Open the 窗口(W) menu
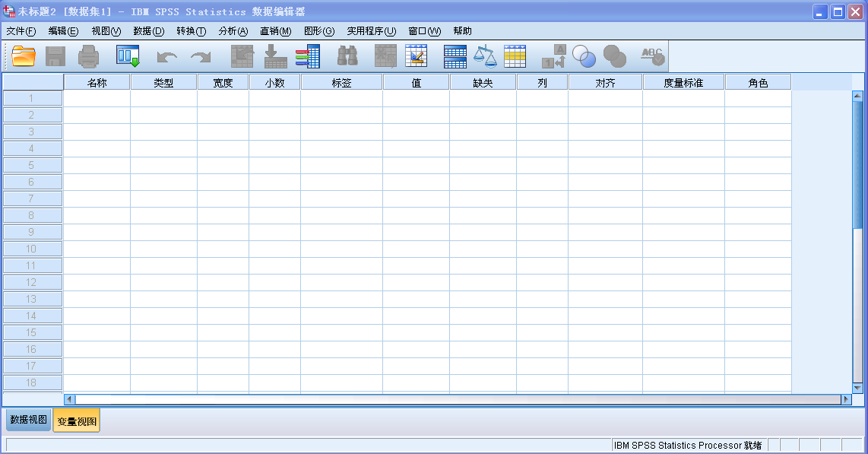Viewport: 868px width, 454px height. (425, 31)
